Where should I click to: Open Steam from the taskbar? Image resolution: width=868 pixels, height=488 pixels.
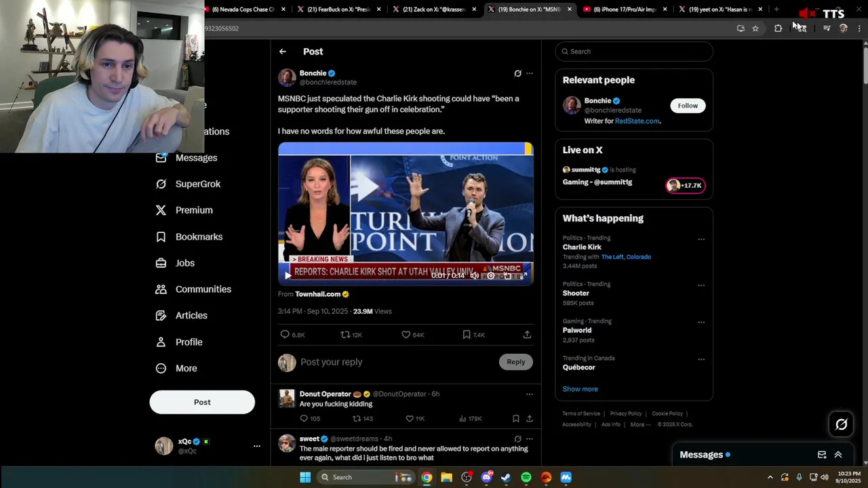click(x=506, y=477)
